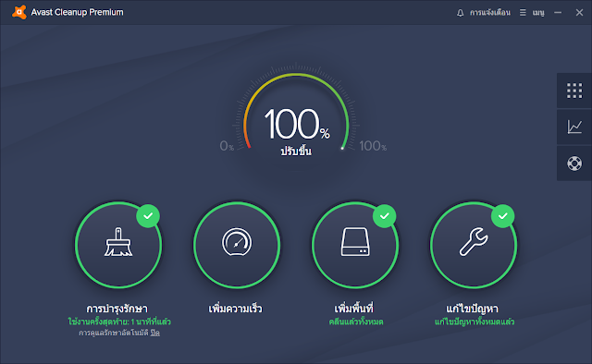The width and height of the screenshot is (592, 364).
Task: Open the Rescue Center lifebuoy icon
Action: (574, 164)
